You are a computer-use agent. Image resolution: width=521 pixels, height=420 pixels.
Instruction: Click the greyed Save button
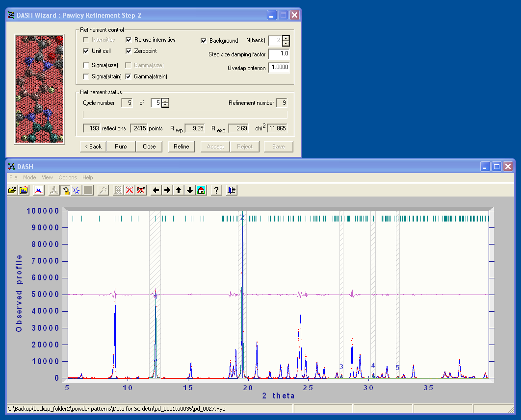(279, 147)
